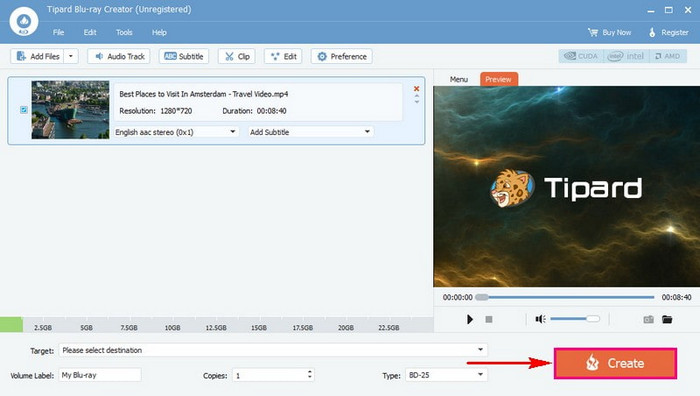Click the Subtitle toolbar button
Image resolution: width=700 pixels, height=396 pixels.
(183, 56)
